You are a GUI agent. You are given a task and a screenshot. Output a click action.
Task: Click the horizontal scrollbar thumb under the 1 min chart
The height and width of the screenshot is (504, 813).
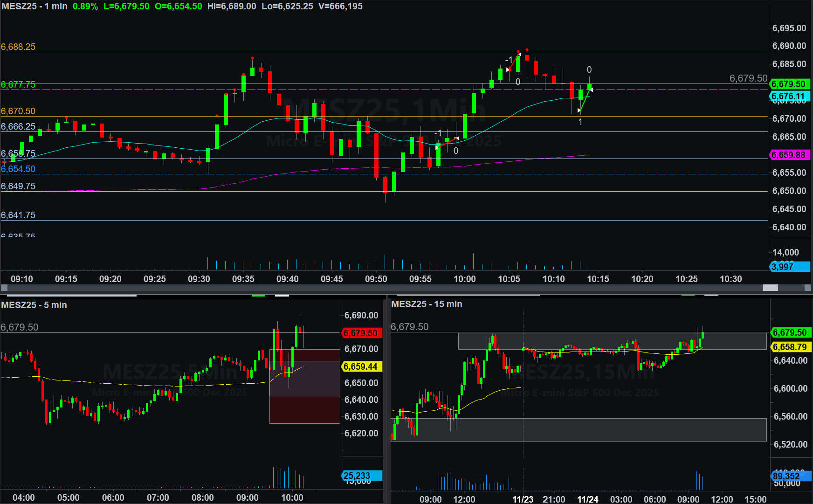770,288
